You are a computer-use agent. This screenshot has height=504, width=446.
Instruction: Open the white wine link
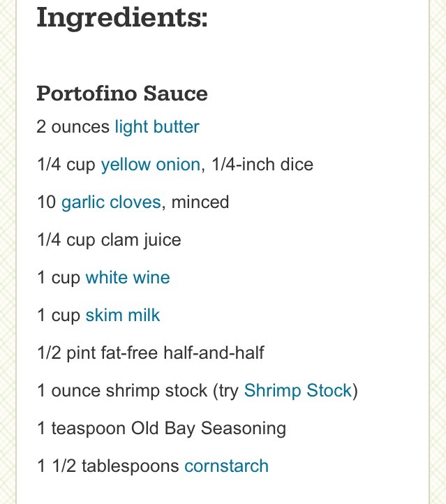[128, 277]
